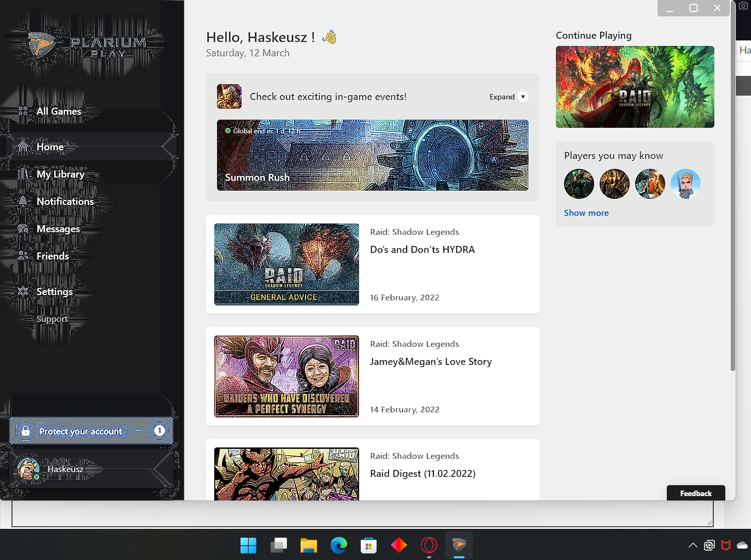The width and height of the screenshot is (751, 560).
Task: Minimize the Plarium Play window
Action: tap(670, 8)
